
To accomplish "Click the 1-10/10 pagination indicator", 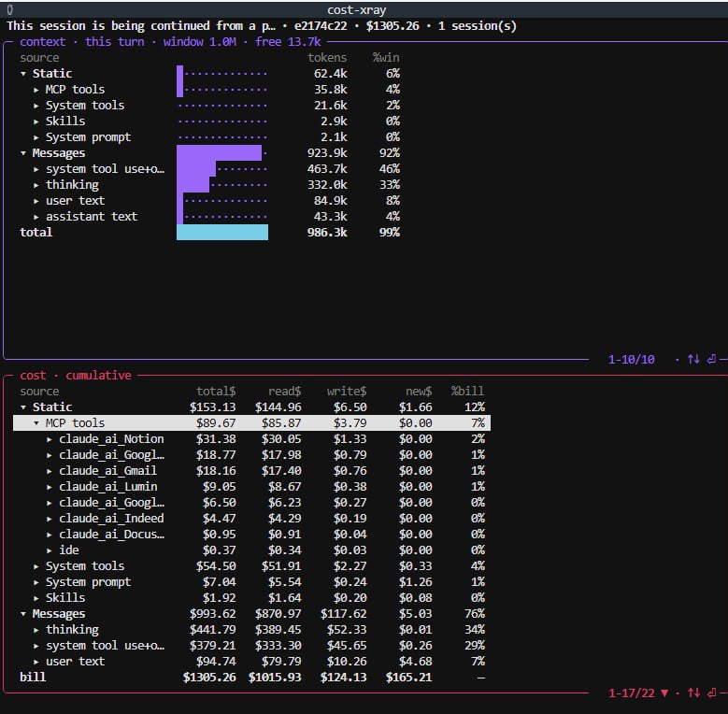I will coord(632,359).
